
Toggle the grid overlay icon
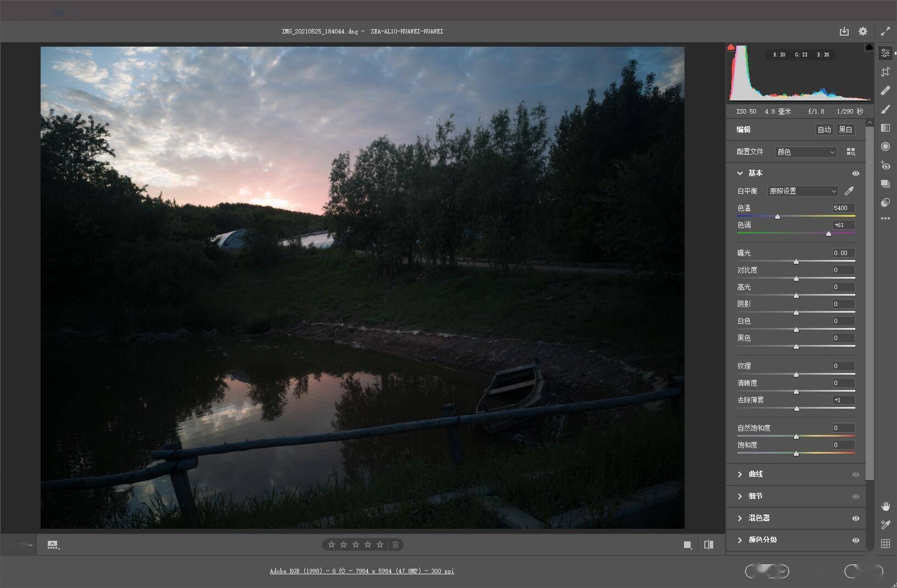[x=885, y=544]
